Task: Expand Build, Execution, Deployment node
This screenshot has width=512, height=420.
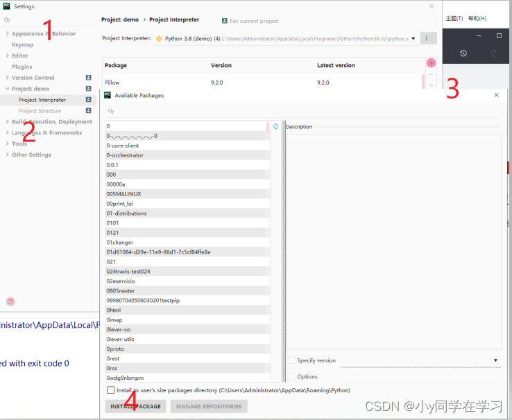Action: click(7, 121)
